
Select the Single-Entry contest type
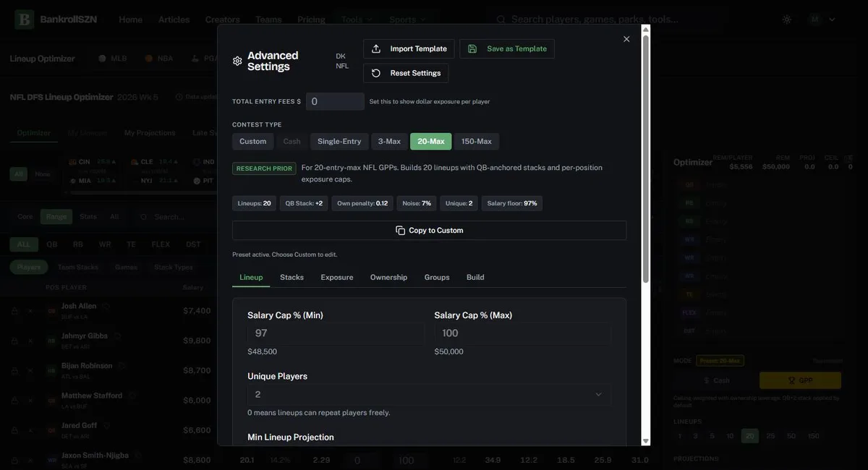click(x=339, y=142)
